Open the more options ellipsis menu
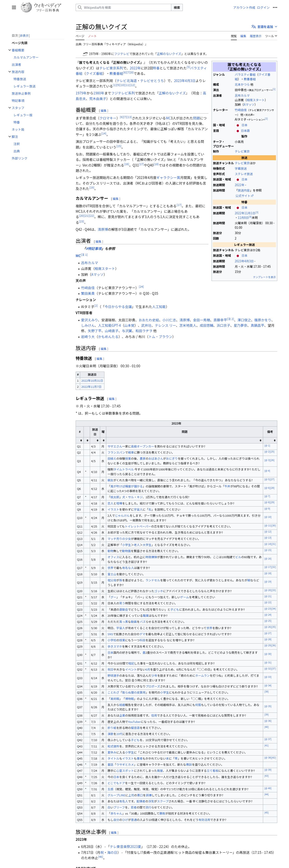Screen dimensions: 289x868 275,7
